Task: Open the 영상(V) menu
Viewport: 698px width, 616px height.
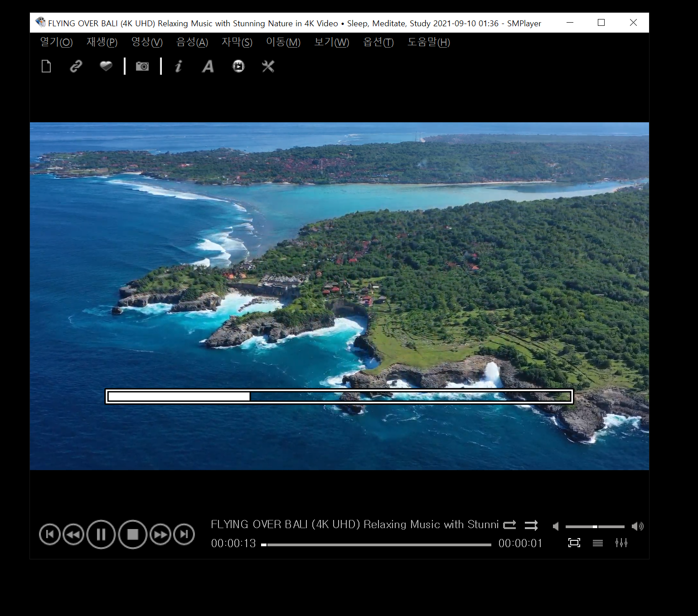Action: (x=147, y=42)
